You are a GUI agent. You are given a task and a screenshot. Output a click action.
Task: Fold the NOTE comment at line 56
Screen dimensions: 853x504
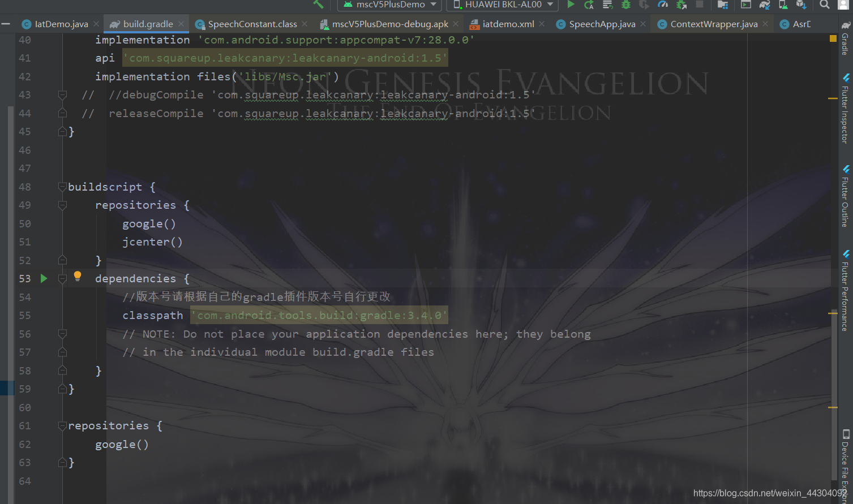click(62, 334)
